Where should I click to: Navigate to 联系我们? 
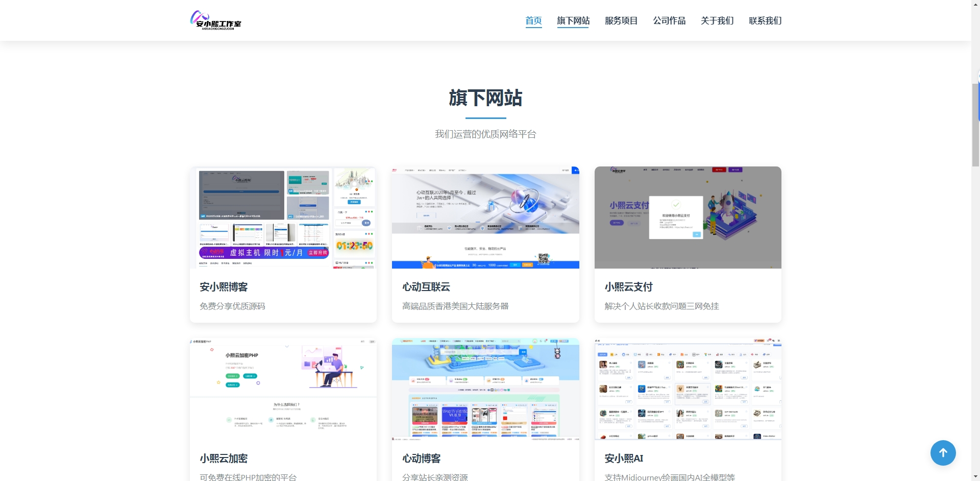coord(765,20)
